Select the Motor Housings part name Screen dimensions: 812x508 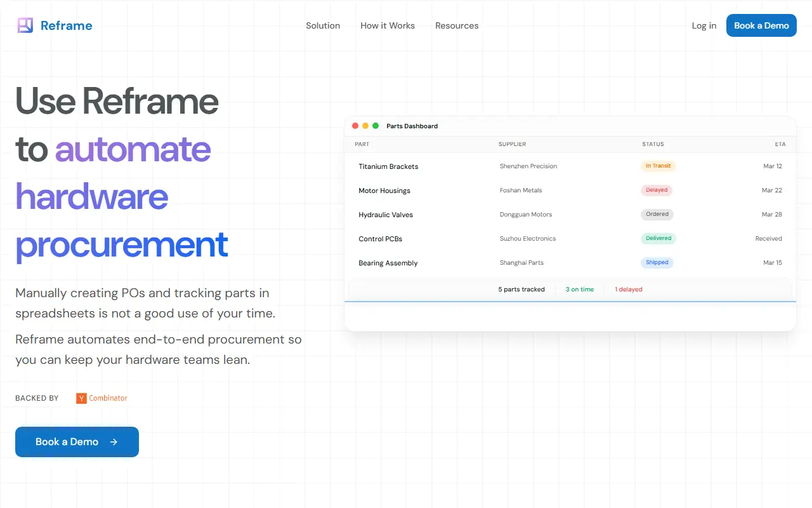pyautogui.click(x=384, y=190)
